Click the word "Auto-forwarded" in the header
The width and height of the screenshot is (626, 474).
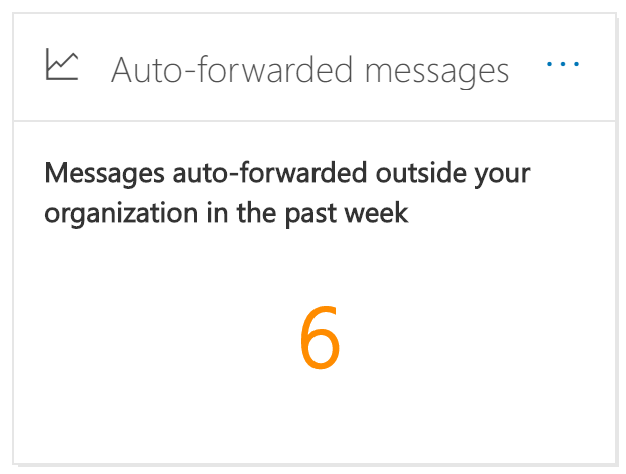click(x=232, y=69)
